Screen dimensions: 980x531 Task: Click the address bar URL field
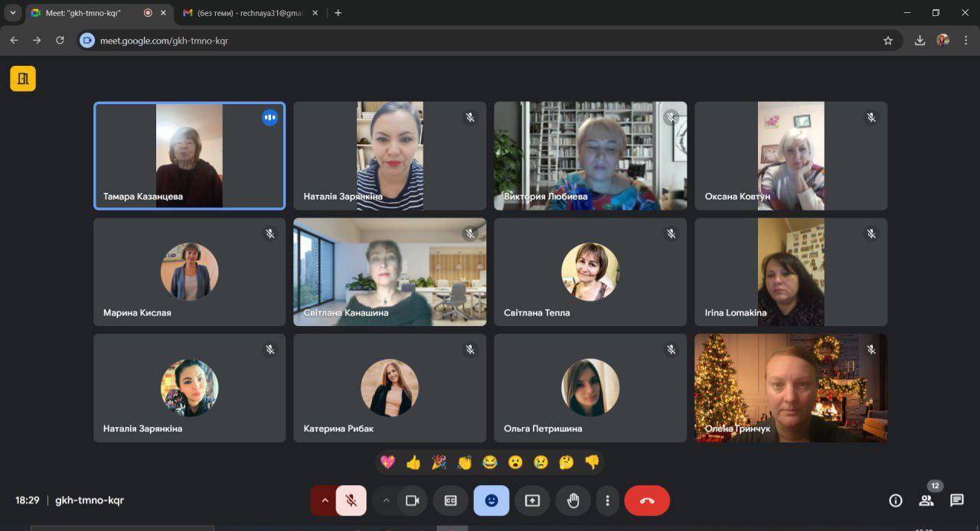[490, 41]
